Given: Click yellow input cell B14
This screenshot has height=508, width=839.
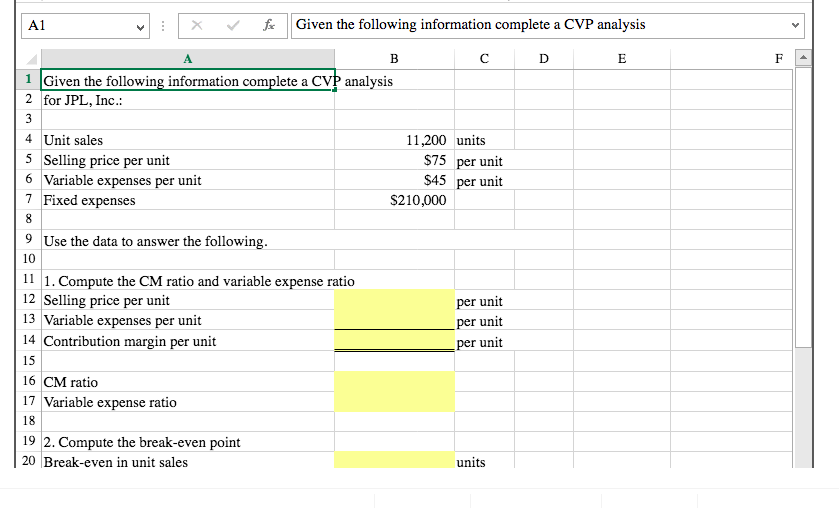Looking at the screenshot, I should point(394,340).
